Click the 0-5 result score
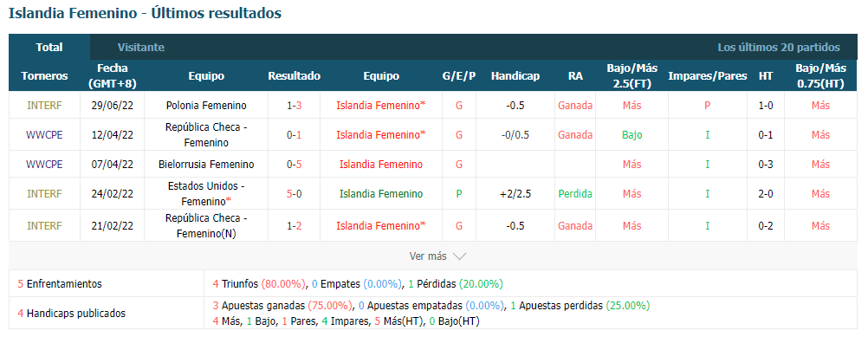Screen dimensions: 868x337 click(x=294, y=165)
